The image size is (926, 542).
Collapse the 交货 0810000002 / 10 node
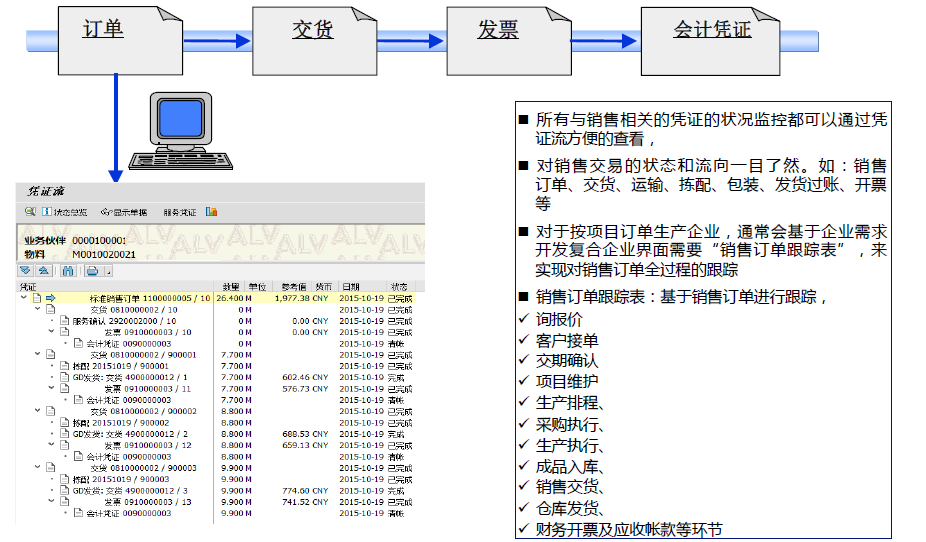tap(37, 309)
